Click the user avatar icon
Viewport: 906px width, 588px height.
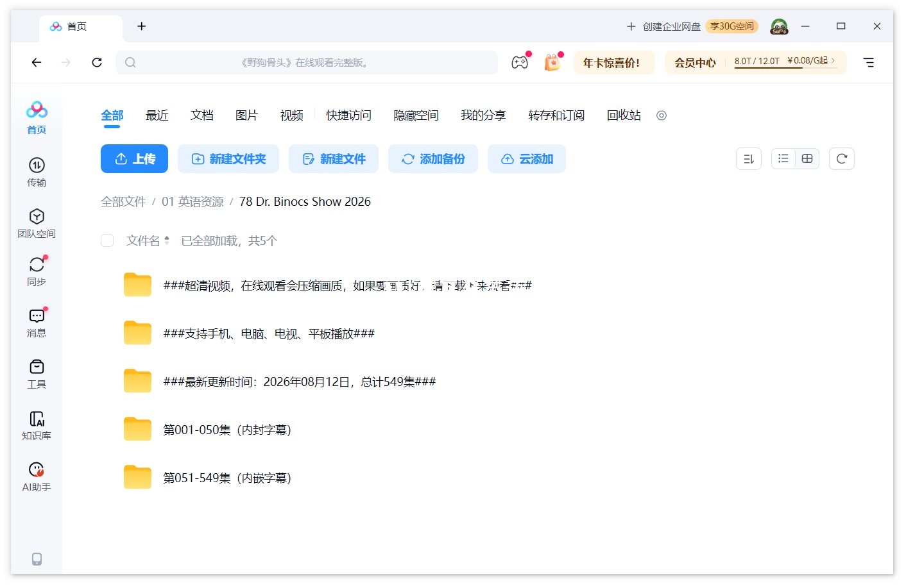pos(779,26)
